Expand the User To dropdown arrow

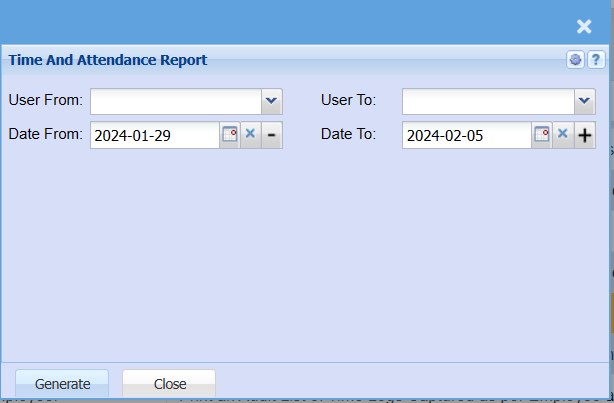coord(585,101)
